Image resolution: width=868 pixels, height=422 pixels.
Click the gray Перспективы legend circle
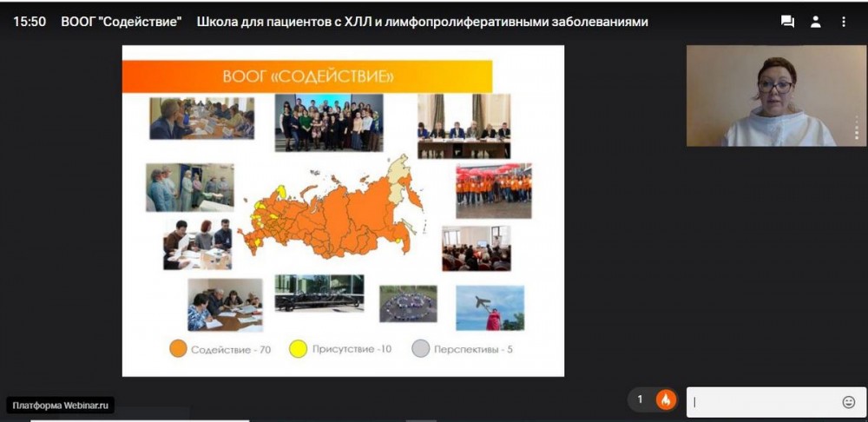click(x=421, y=349)
